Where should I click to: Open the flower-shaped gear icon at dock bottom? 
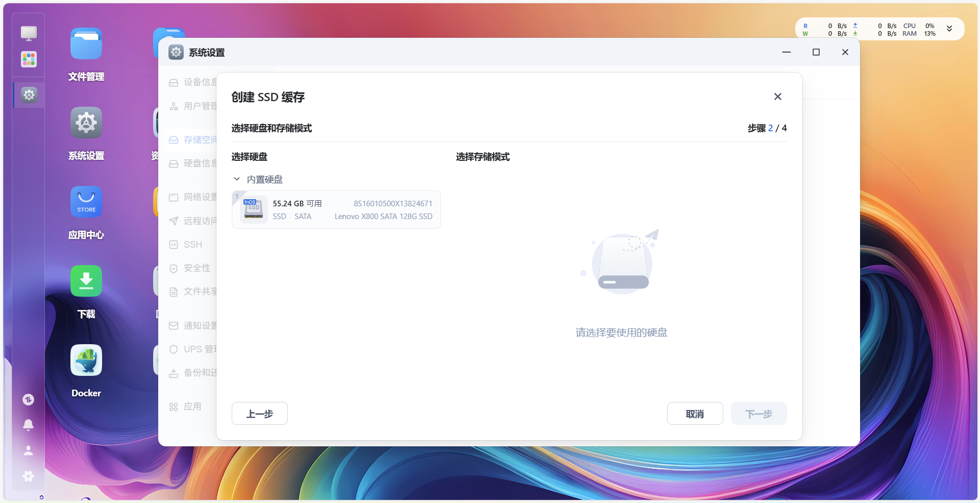(x=29, y=476)
